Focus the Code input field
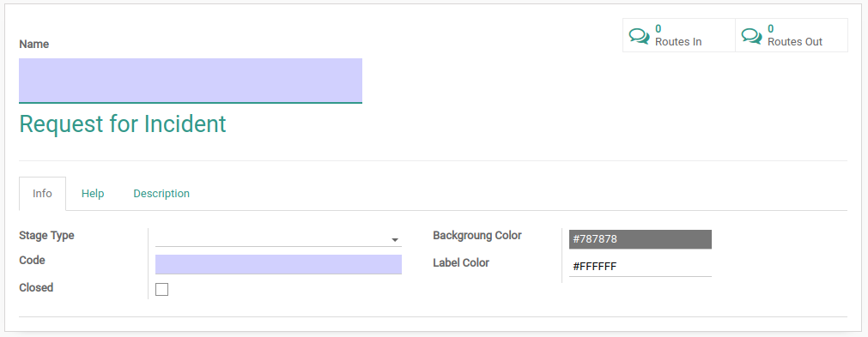Screen dimensions: 868x337 click(x=278, y=265)
